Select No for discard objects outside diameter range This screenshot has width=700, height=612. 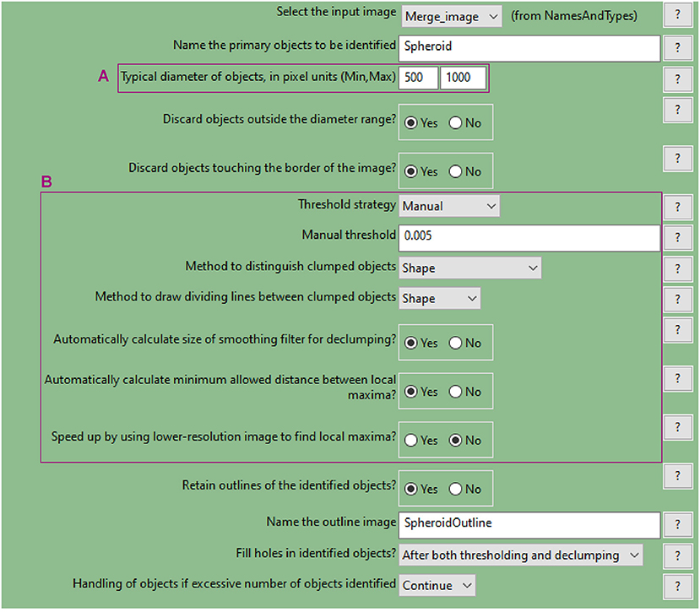coord(465,122)
